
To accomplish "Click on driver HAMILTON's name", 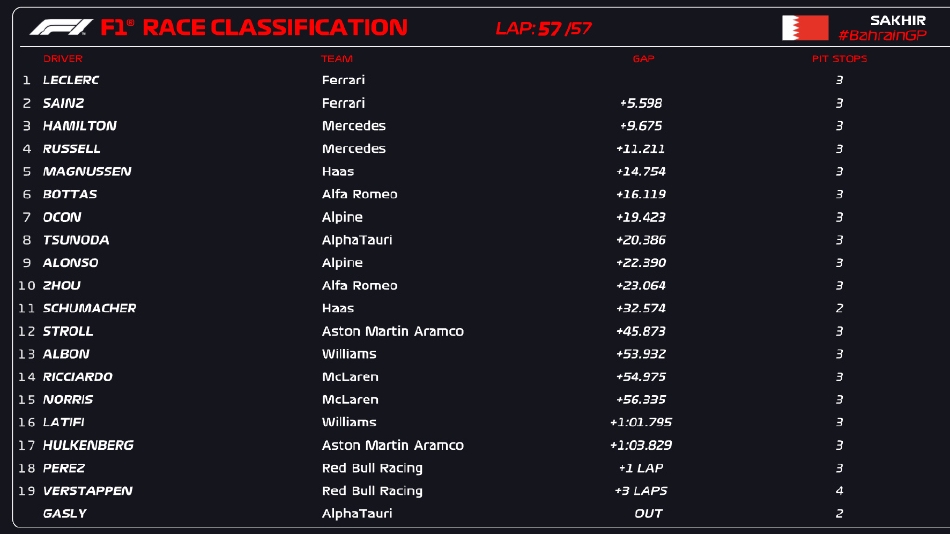I will [x=80, y=126].
